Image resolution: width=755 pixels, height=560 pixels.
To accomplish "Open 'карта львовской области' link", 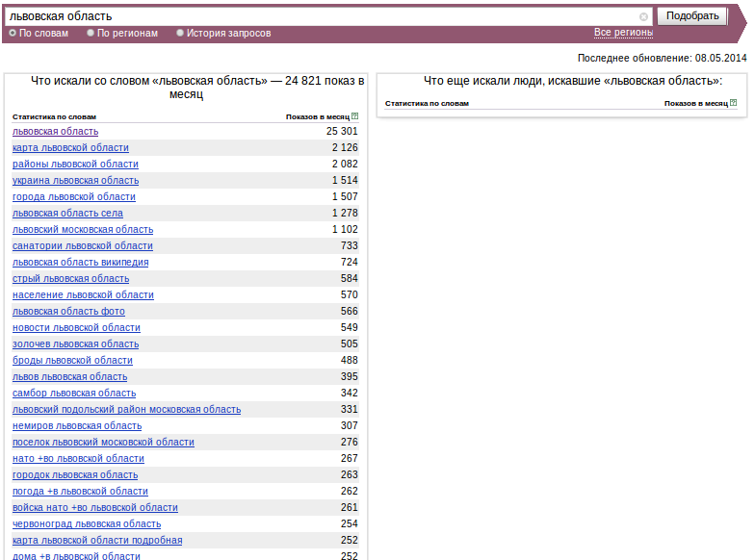I will pyautogui.click(x=71, y=148).
